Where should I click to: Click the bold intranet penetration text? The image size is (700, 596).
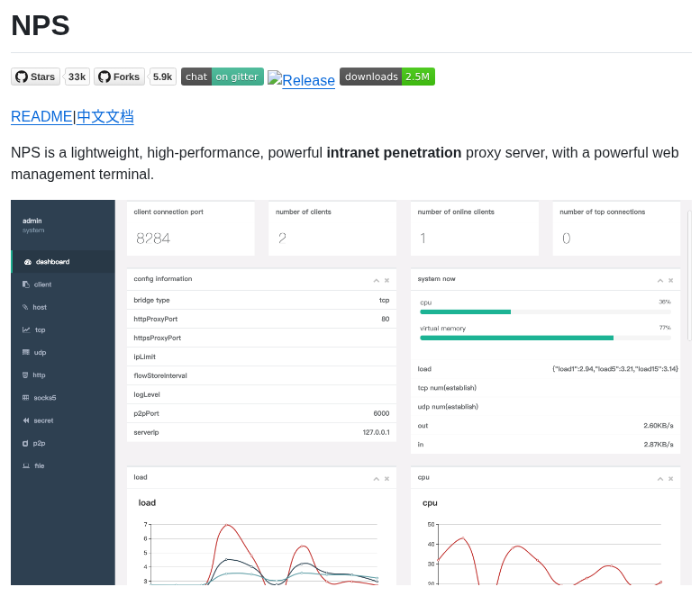[394, 153]
